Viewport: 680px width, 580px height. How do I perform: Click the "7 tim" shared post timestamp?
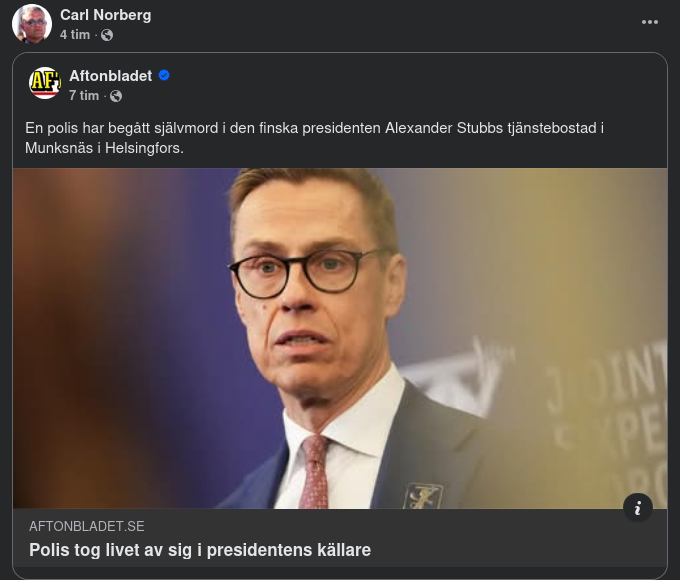84,96
